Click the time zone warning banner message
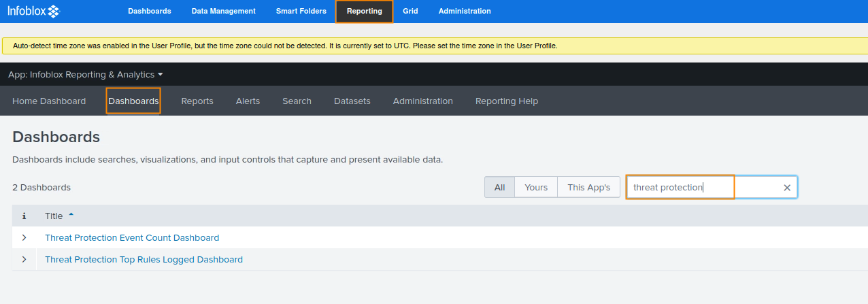The width and height of the screenshot is (868, 304). click(x=285, y=46)
